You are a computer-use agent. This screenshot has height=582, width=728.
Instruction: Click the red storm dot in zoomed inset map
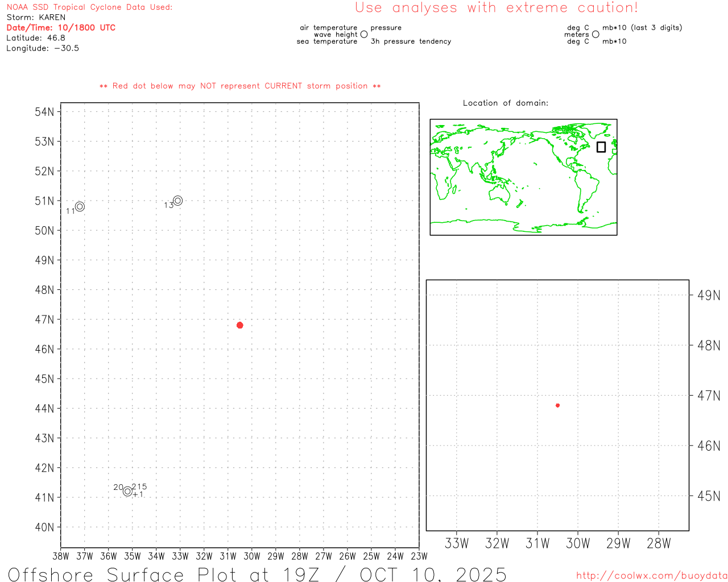pyautogui.click(x=557, y=405)
